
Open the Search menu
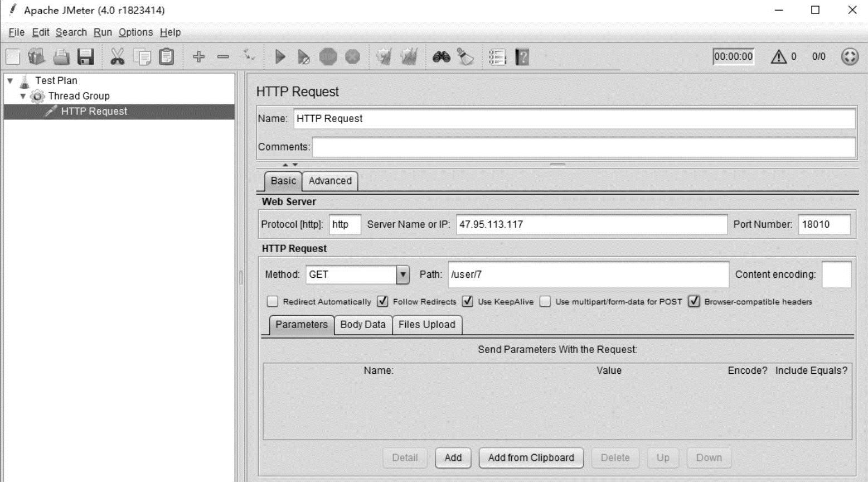click(x=71, y=32)
